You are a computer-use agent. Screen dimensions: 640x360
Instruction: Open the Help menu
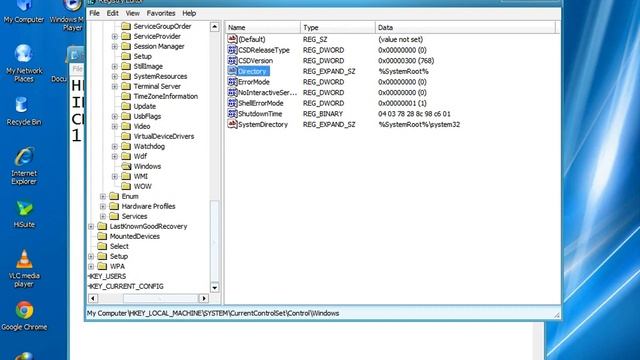[x=189, y=13]
